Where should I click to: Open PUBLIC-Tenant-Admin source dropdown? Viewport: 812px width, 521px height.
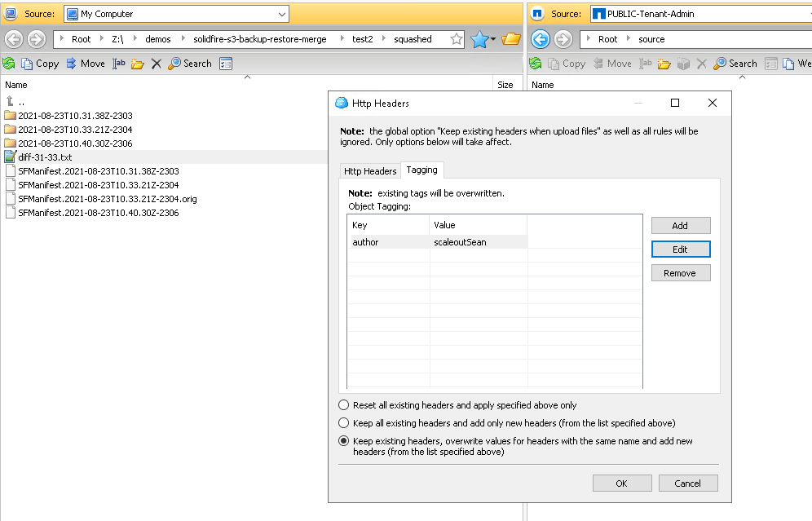(701, 14)
